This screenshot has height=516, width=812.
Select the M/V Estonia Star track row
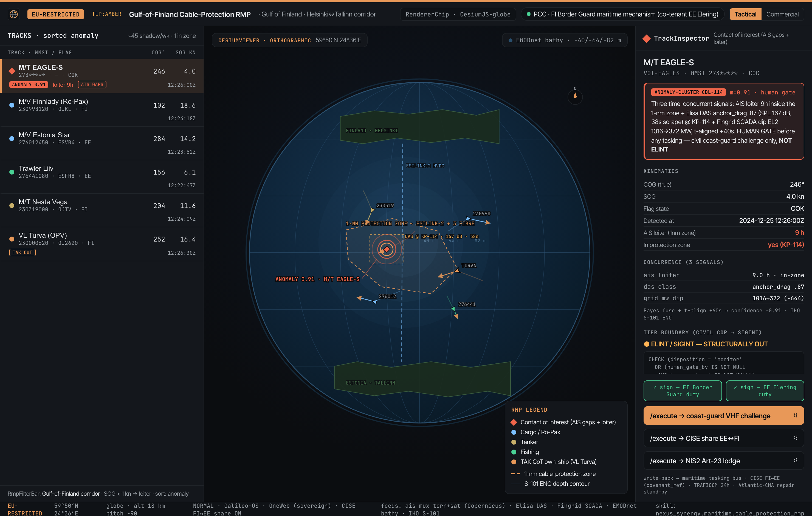coord(102,143)
